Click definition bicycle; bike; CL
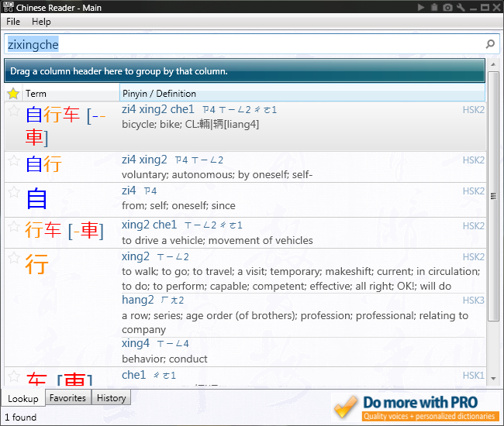 click(190, 124)
